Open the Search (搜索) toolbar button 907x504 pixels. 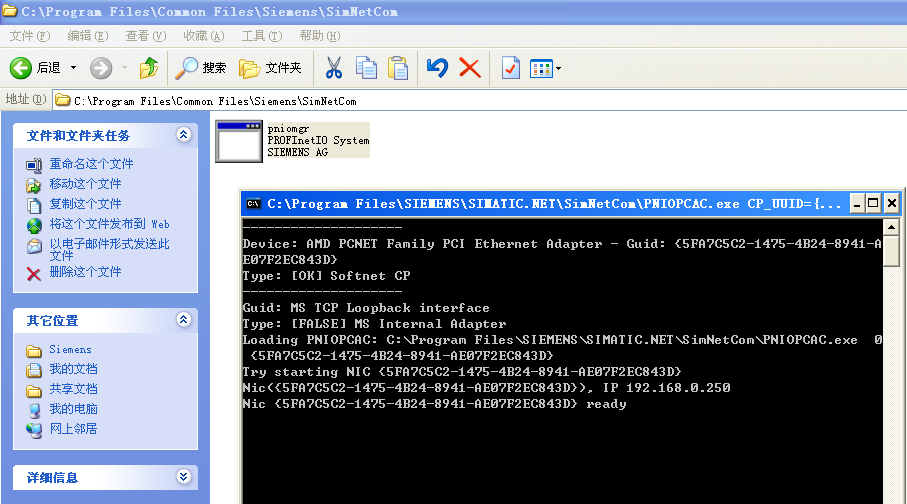point(200,68)
